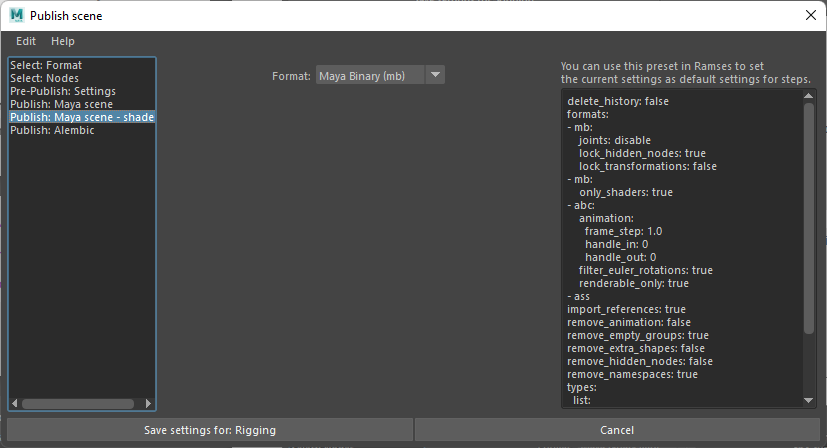Click 'remove_hidden_nodes: false' preset line

[640, 361]
